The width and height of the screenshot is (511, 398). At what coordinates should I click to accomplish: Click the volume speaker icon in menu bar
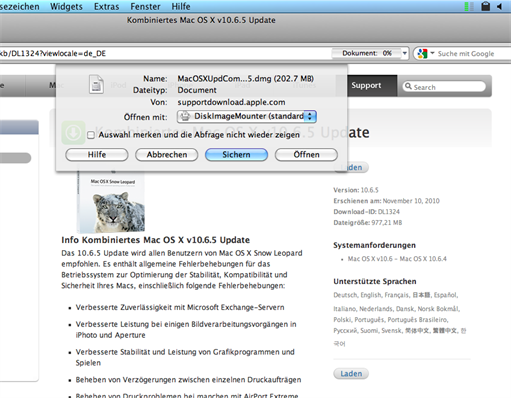point(500,6)
